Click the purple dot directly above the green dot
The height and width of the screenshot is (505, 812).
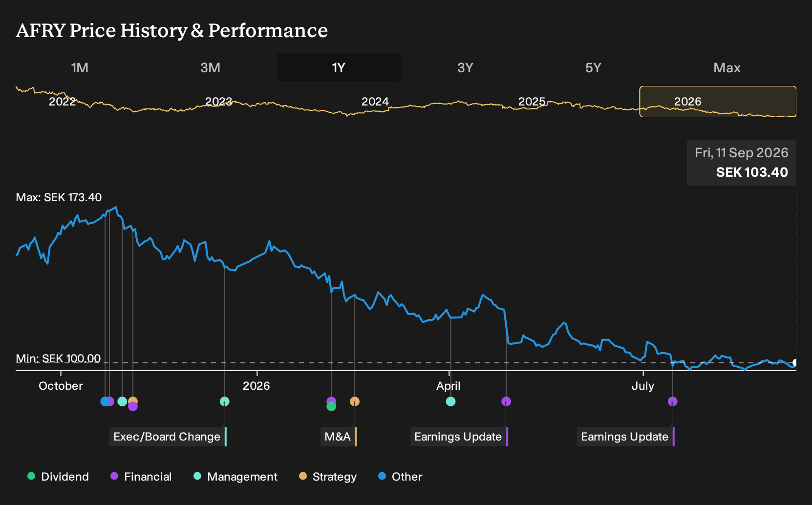point(331,400)
